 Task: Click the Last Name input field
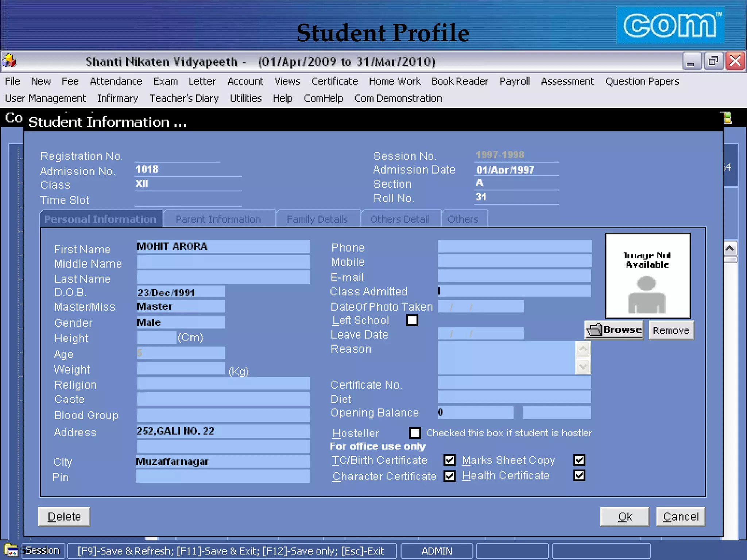[223, 277]
